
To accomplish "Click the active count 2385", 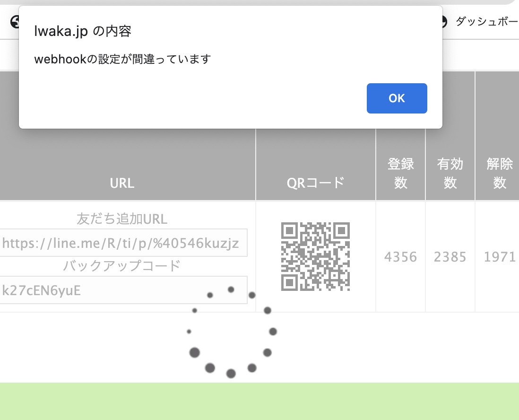I will [x=450, y=257].
